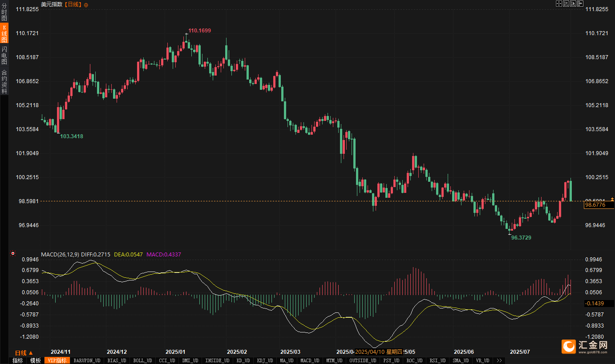Image resolution: width=615 pixels, height=364 pixels.
Task: Choose the OUTSIDE_UD indicator
Action: pos(363,360)
